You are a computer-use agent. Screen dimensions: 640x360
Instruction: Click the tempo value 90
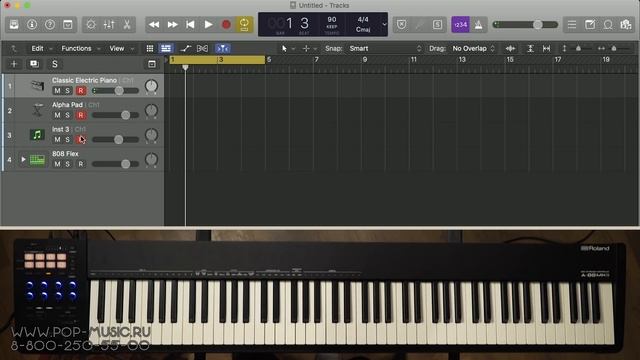pos(332,20)
